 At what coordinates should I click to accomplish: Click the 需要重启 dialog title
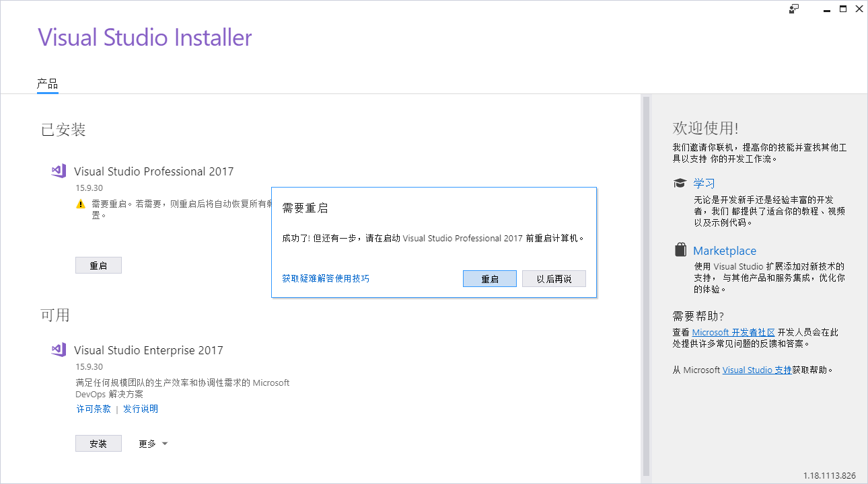pos(305,208)
